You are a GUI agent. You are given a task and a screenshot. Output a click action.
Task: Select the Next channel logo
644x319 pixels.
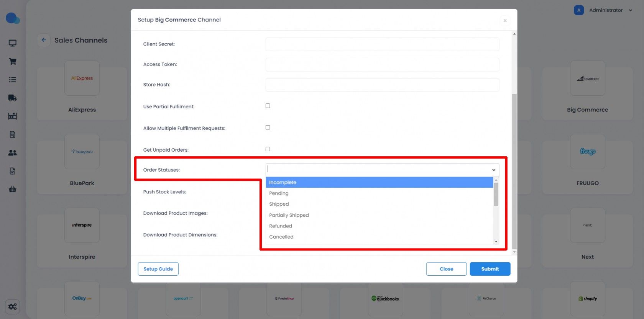(x=588, y=225)
